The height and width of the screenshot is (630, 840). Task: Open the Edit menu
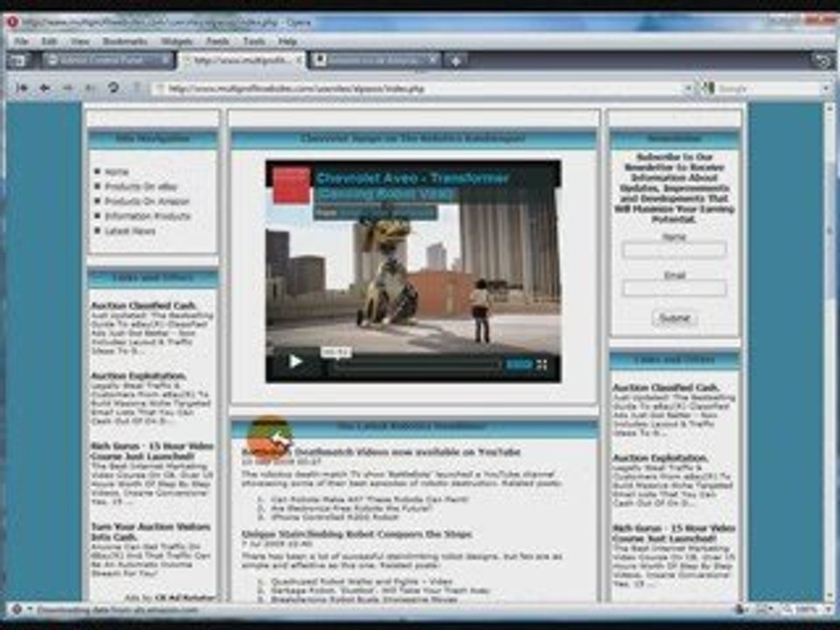coord(49,41)
